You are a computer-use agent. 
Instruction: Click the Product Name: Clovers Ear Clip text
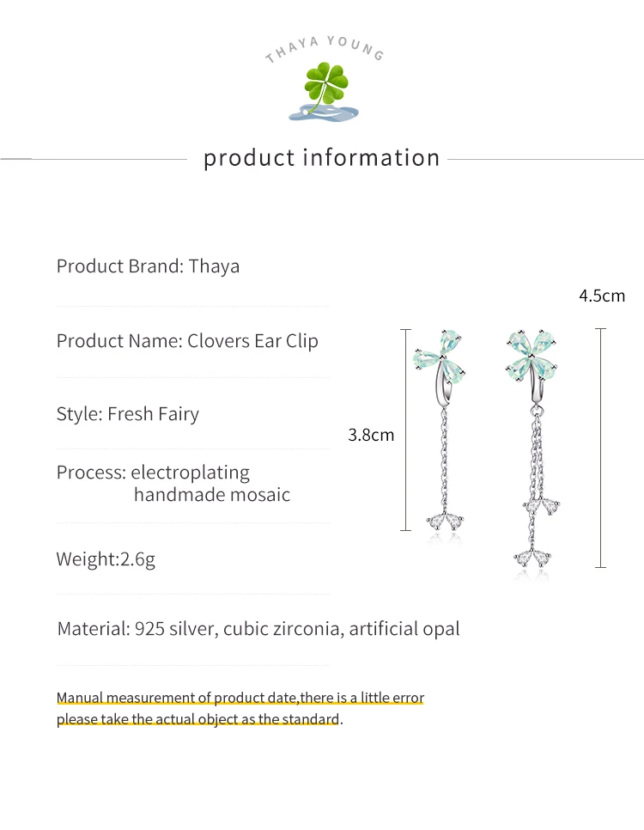click(187, 341)
